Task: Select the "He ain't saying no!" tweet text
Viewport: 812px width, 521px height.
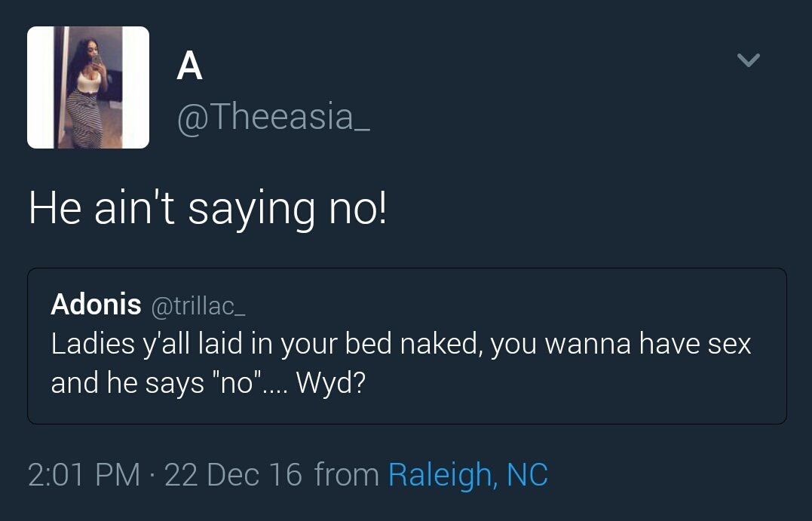Action: (207, 209)
